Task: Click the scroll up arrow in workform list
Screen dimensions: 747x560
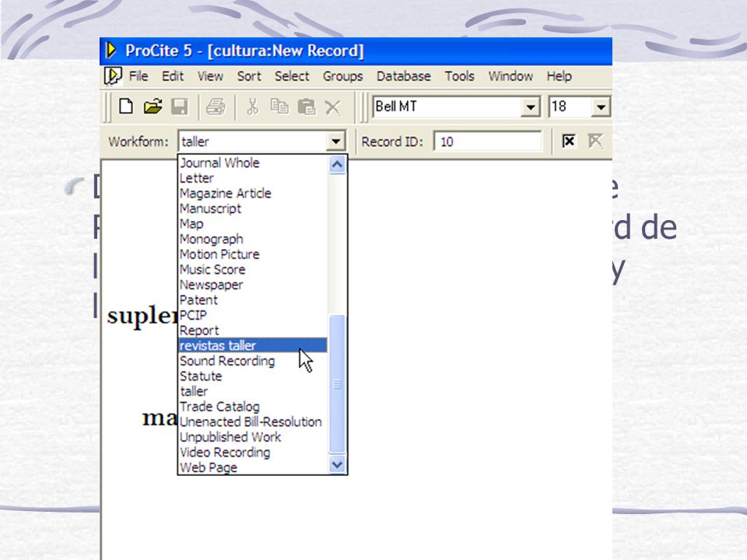Action: pos(337,165)
